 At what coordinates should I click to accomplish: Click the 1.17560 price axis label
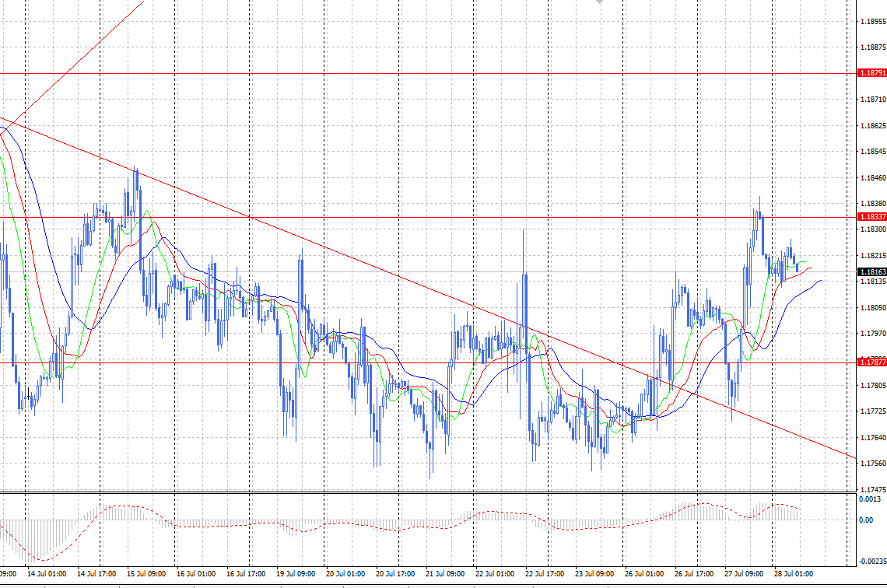click(873, 463)
